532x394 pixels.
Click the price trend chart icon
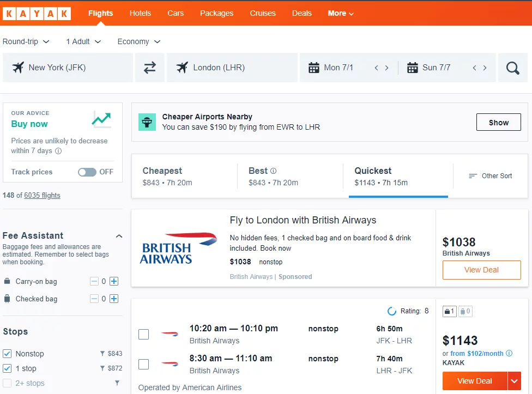(101, 119)
